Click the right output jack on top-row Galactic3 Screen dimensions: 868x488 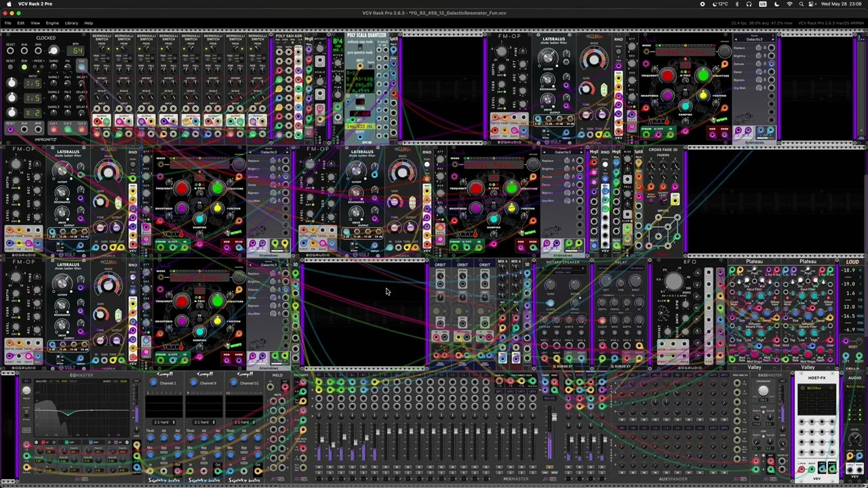771,131
